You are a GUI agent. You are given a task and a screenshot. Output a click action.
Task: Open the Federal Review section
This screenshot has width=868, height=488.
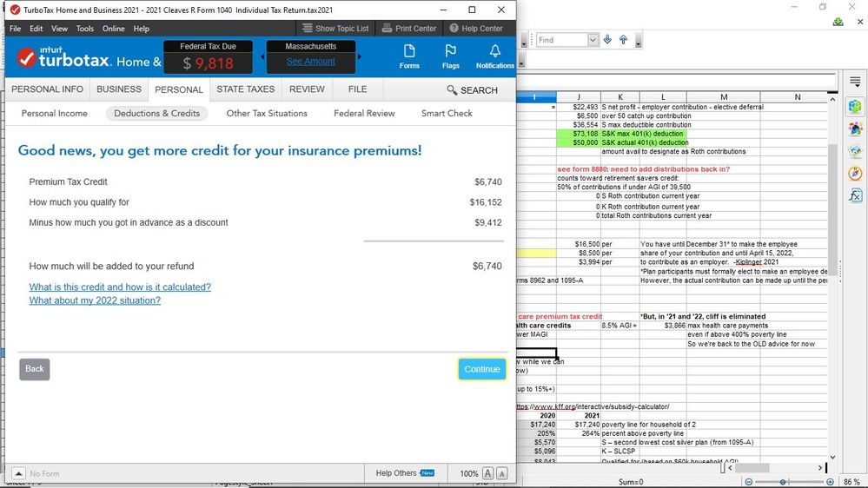[x=364, y=114]
